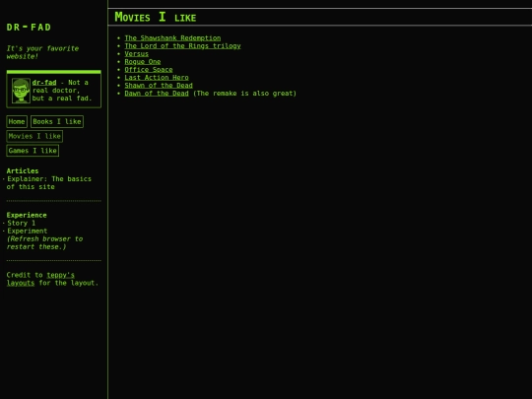
Task: Click the Last Action Hero link
Action: pyautogui.click(x=157, y=78)
